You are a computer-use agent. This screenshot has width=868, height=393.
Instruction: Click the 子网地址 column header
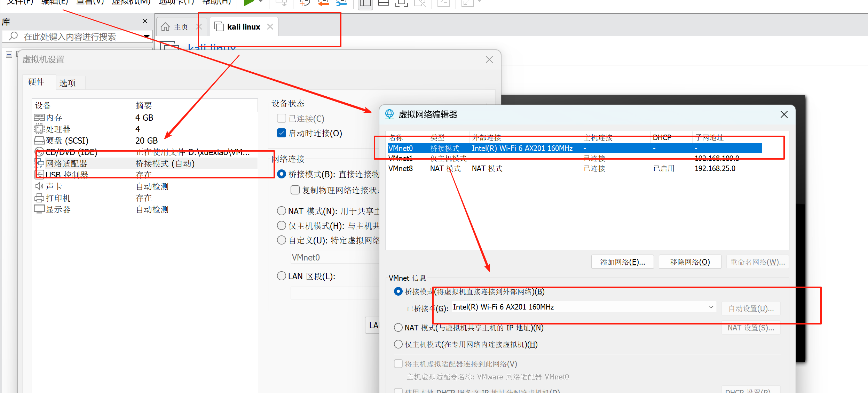(727, 137)
